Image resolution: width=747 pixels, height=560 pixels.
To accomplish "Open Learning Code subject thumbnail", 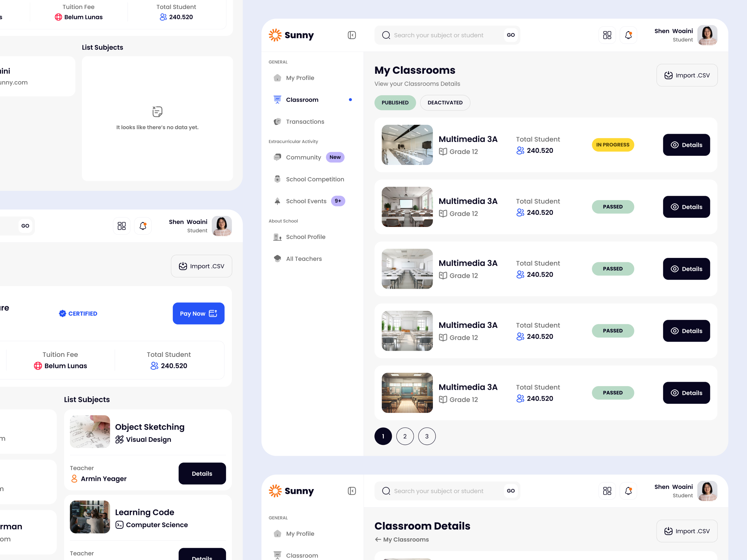I will tap(90, 517).
